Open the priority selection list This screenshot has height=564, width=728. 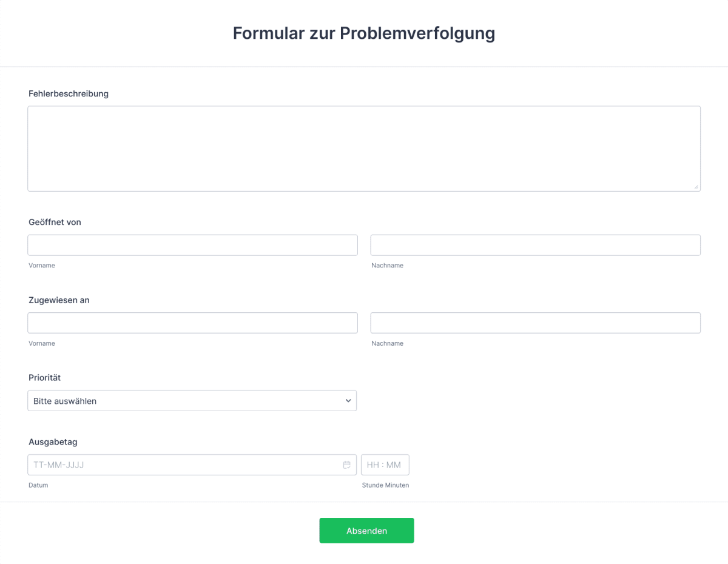click(192, 400)
